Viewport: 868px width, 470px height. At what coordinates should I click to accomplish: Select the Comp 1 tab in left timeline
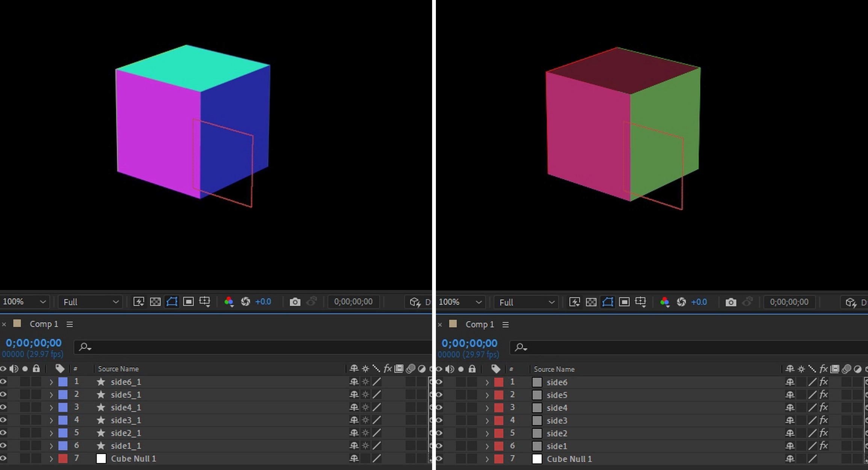point(44,324)
